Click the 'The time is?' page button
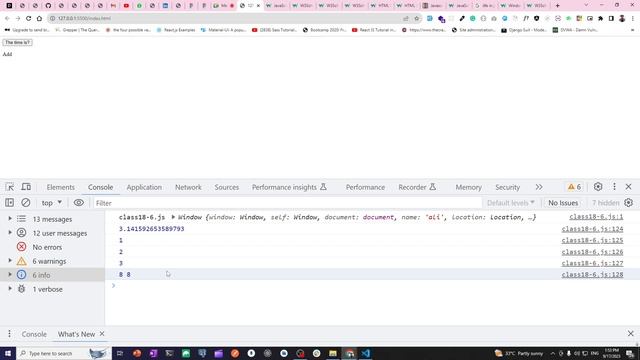The height and width of the screenshot is (360, 640). point(18,42)
